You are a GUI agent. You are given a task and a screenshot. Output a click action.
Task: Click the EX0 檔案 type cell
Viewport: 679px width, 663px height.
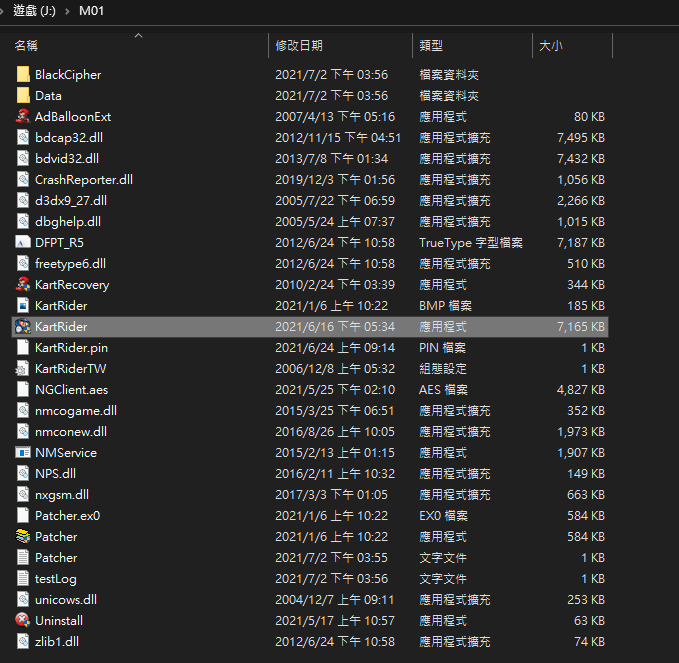443,515
